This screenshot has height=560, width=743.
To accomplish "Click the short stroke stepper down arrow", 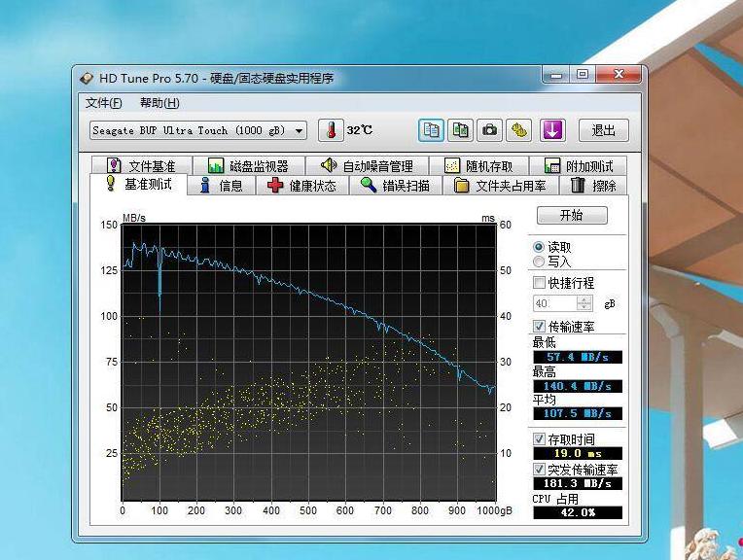I will click(584, 307).
